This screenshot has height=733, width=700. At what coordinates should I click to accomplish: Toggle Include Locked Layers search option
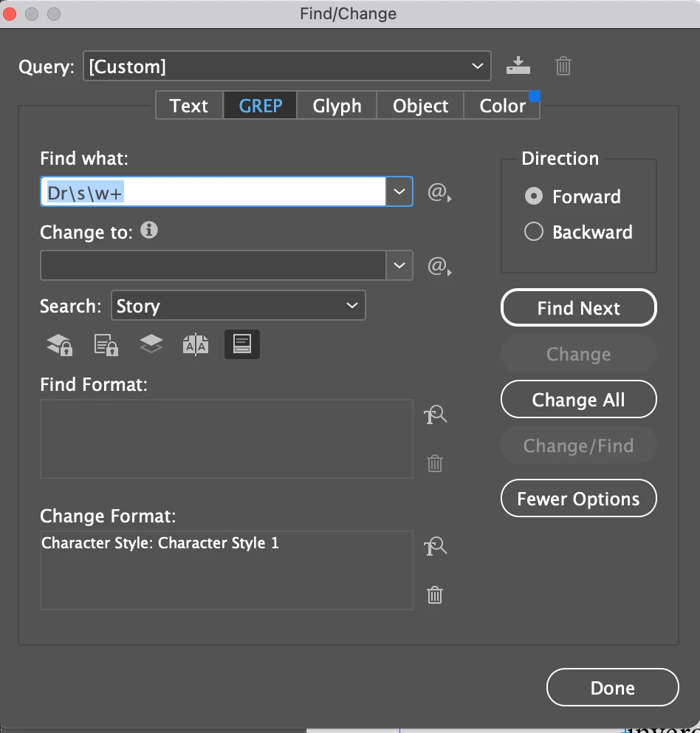click(60, 345)
